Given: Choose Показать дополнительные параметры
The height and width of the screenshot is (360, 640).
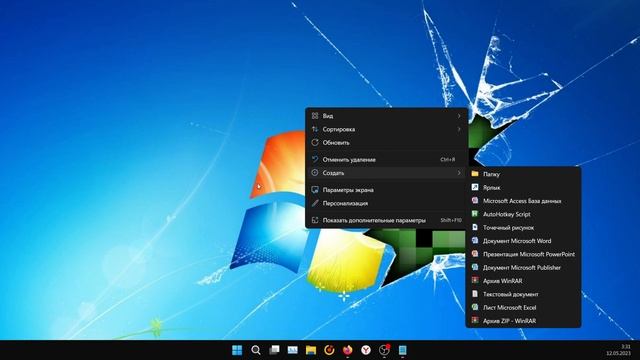Looking at the screenshot, I should tap(387, 220).
